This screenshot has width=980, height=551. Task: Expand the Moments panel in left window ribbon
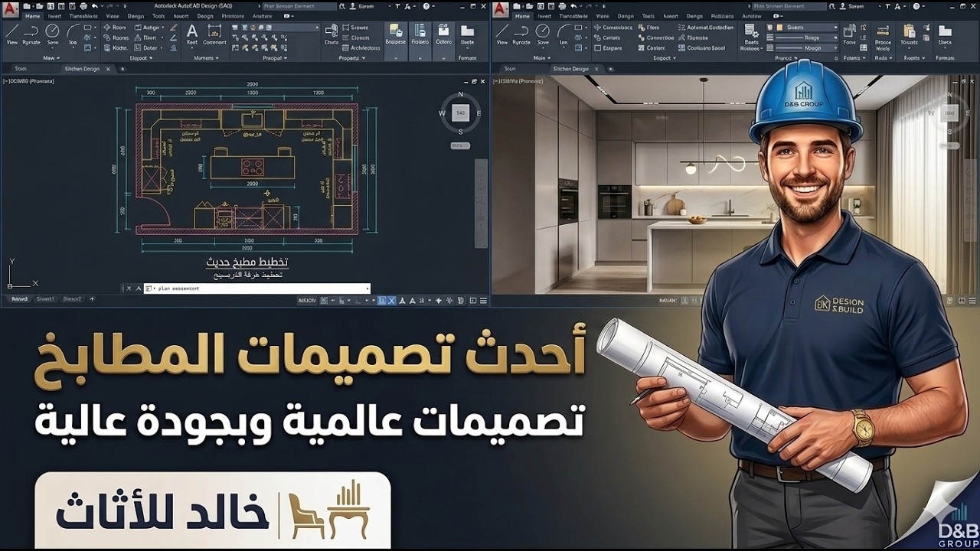[x=206, y=58]
